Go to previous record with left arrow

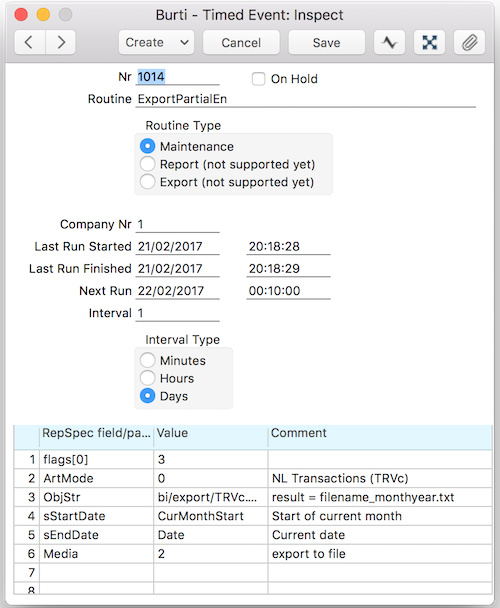[x=29, y=42]
